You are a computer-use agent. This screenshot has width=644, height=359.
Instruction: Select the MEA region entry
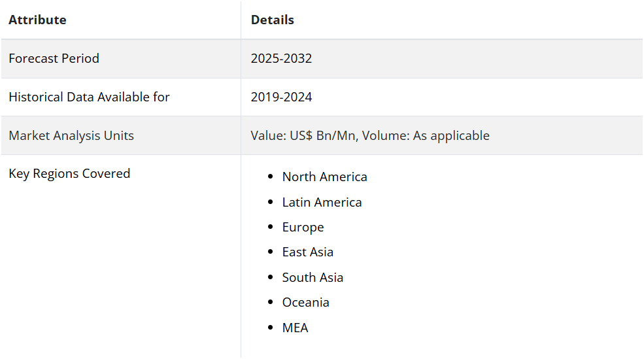coord(295,328)
